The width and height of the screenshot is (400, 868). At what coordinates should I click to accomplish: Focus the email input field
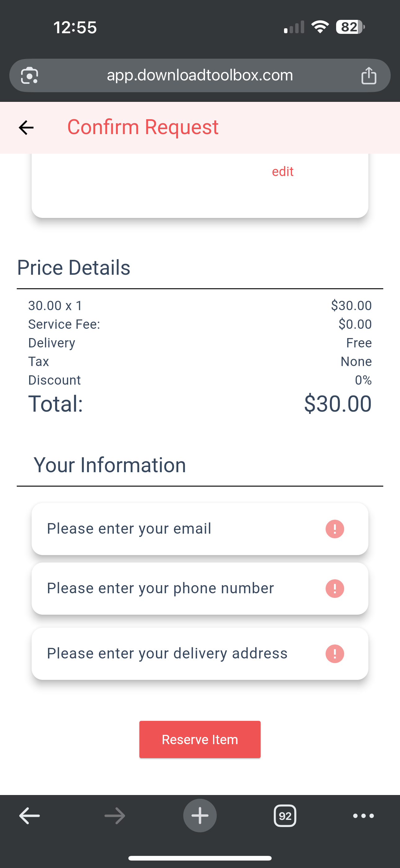pyautogui.click(x=175, y=529)
